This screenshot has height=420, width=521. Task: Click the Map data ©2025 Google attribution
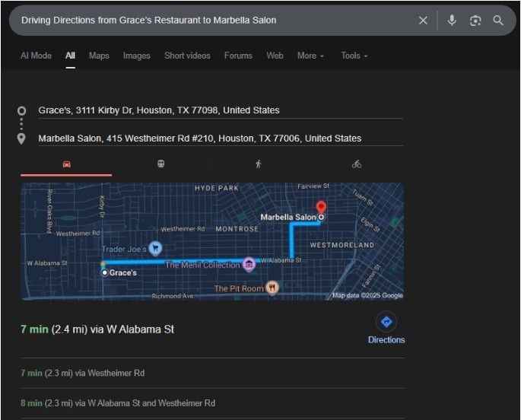pos(367,295)
